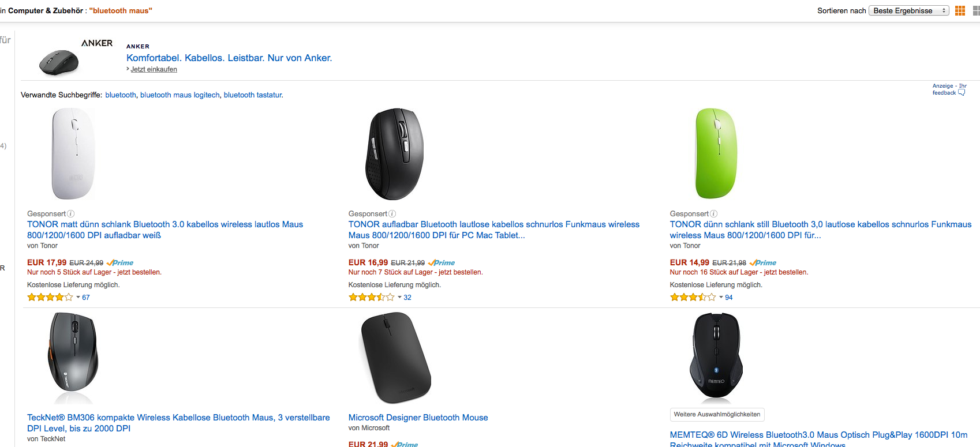Open the related search 'bluetooth maus logitech'
980x447 pixels.
pos(179,95)
